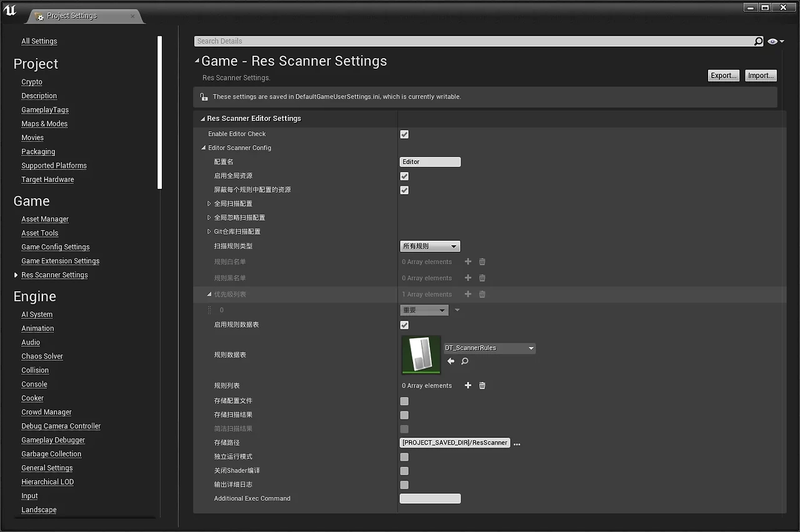Open Crypto settings
Image resolution: width=800 pixels, height=532 pixels.
32,82
